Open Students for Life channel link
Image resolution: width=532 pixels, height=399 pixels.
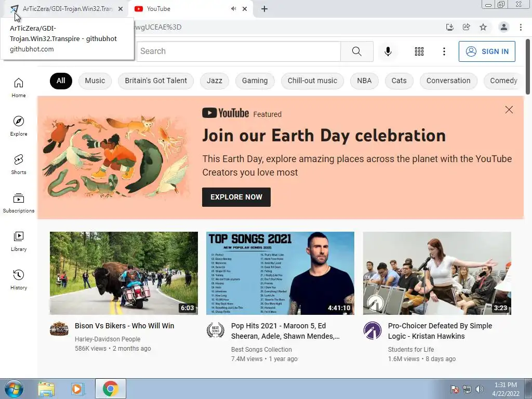click(411, 350)
